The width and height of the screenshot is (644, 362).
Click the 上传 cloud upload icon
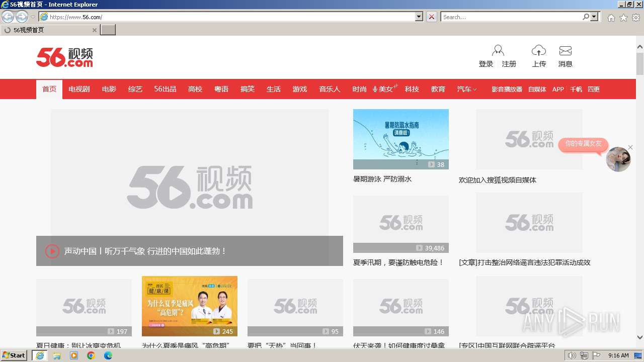(x=539, y=50)
